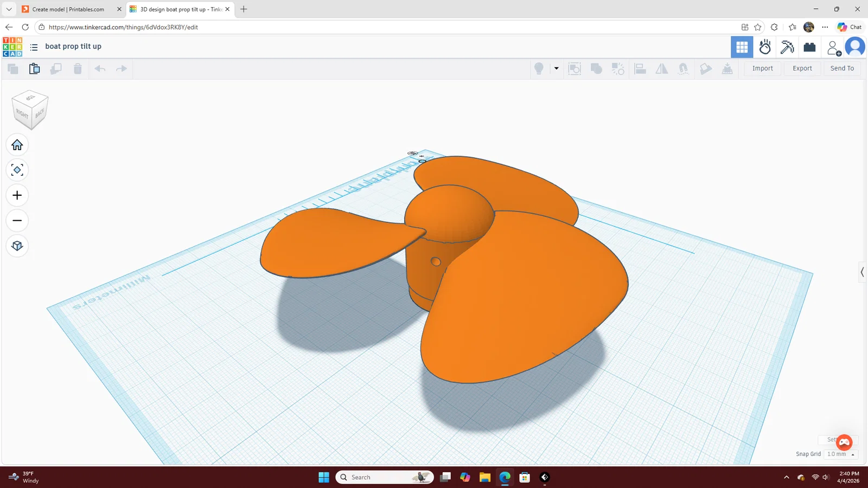Screen dimensions: 868x488
Task: Close the Printables.com browser tab
Action: pos(119,9)
